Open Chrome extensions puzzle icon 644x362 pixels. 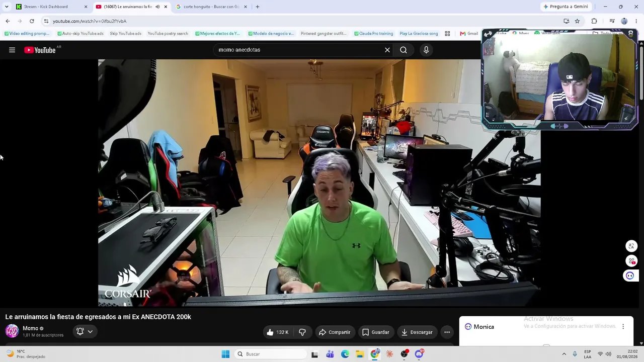(x=594, y=21)
